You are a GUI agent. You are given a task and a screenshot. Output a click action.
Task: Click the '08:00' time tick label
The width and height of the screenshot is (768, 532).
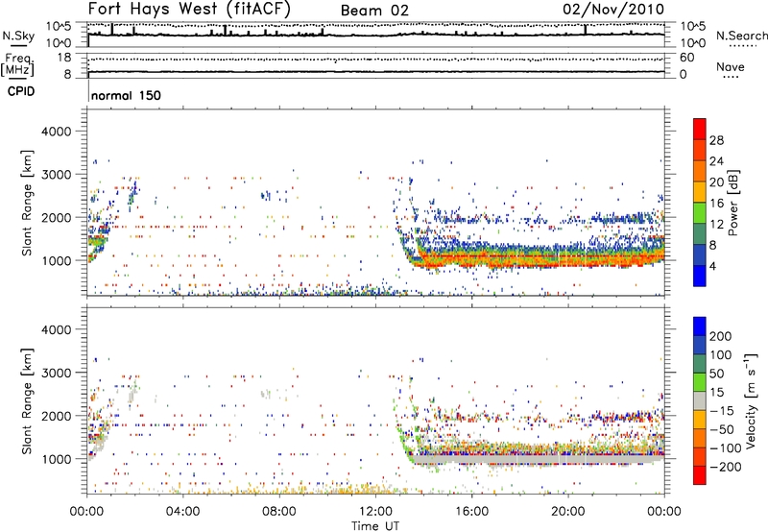(x=279, y=512)
